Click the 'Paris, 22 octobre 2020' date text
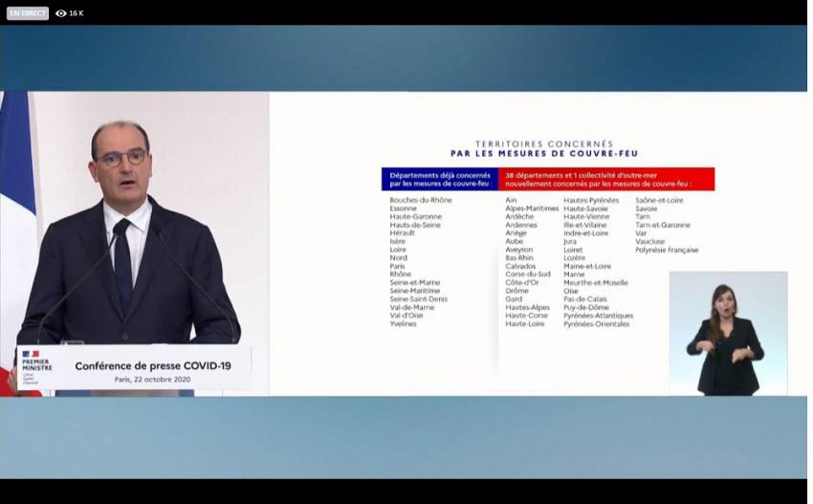 click(153, 379)
